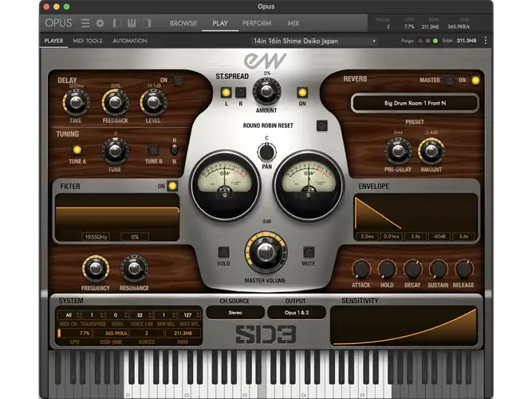Viewport: 532px width, 399px height.
Task: Click the left VU meter
Action: click(225, 186)
